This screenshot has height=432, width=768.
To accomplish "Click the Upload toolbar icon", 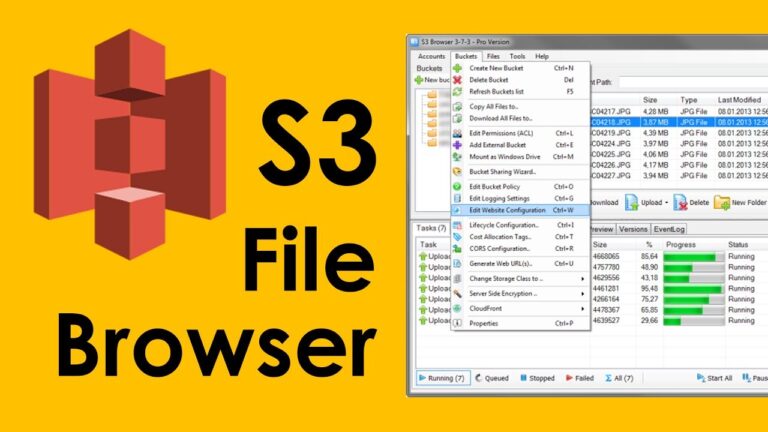I will tap(631, 202).
